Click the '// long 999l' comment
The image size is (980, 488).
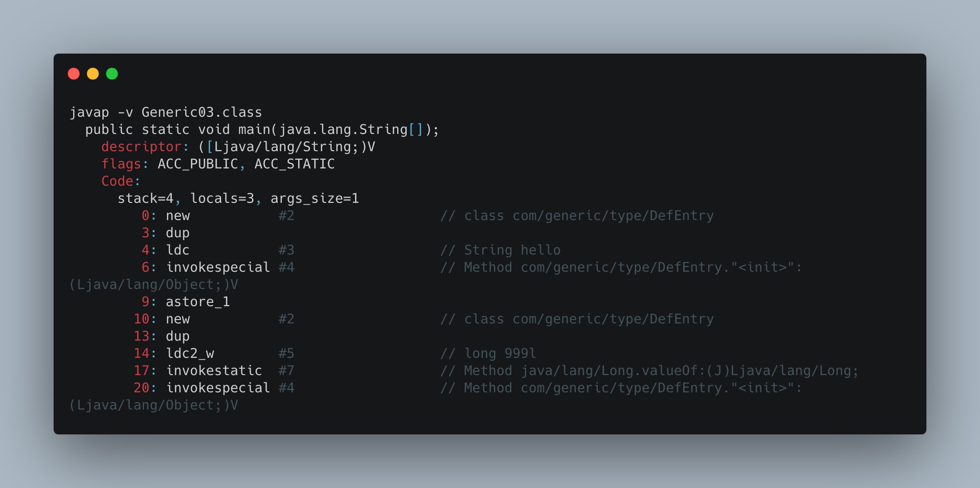tap(488, 354)
